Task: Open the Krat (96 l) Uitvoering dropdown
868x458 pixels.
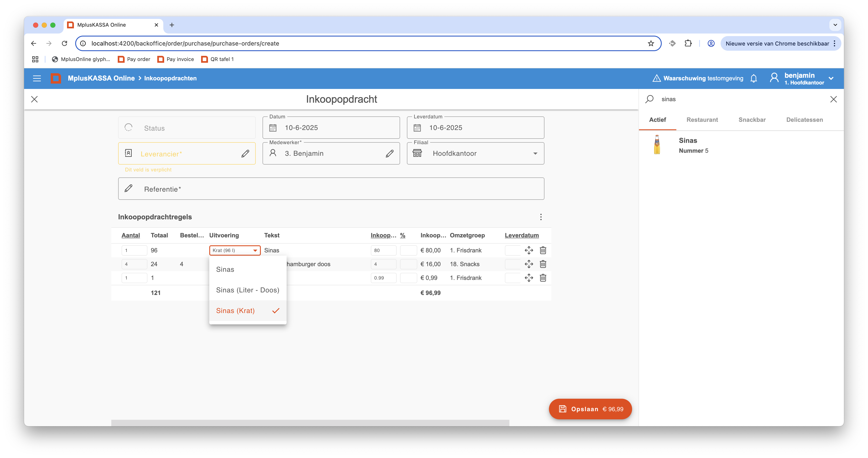Action: [235, 250]
